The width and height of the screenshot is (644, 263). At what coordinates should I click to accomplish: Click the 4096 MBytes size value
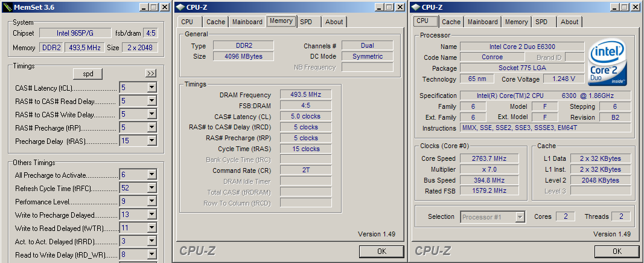coord(243,56)
